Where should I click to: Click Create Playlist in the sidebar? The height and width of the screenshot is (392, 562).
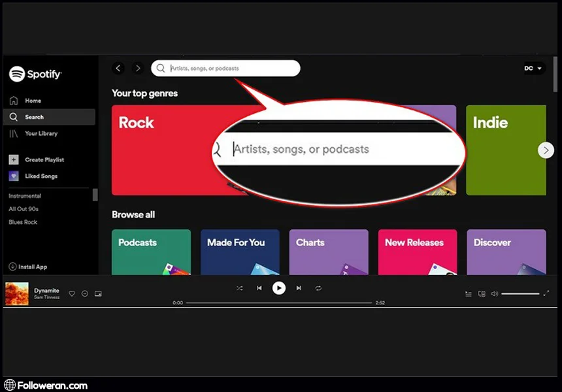coord(44,159)
